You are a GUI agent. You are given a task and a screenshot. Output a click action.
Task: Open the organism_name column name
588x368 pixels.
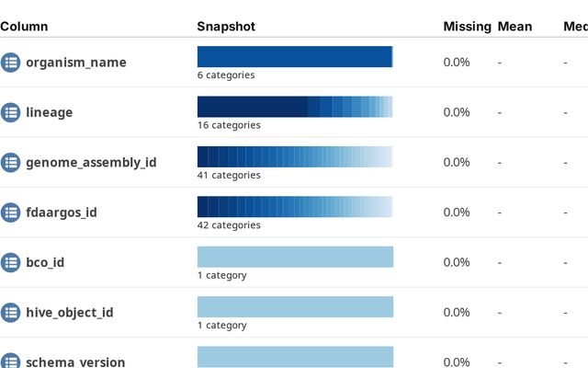coord(76,63)
